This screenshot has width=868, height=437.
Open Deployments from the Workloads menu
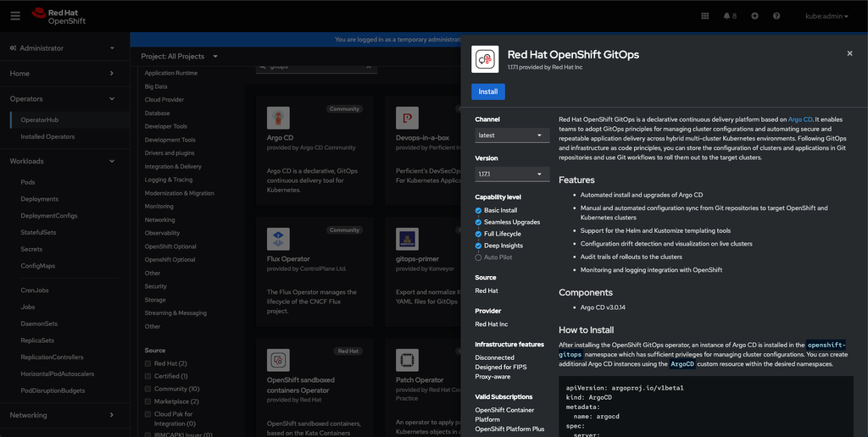coord(40,199)
